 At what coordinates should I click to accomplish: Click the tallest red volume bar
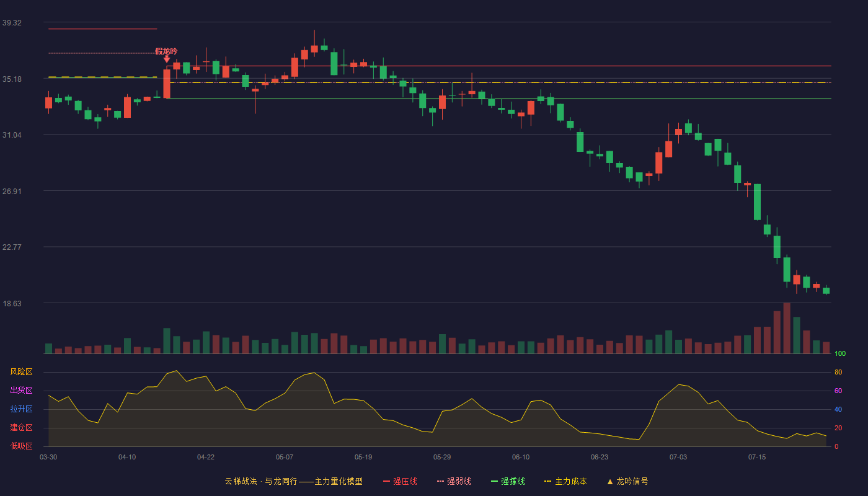(787, 328)
